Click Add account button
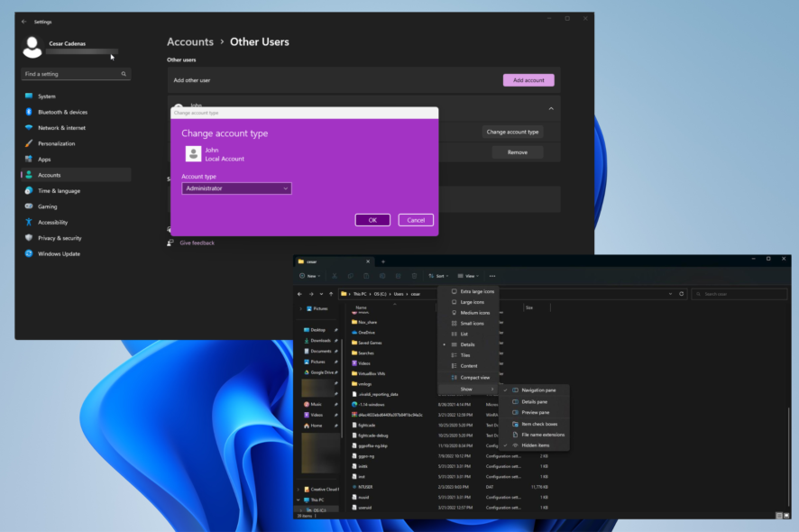Image resolution: width=799 pixels, height=532 pixels. (x=528, y=80)
